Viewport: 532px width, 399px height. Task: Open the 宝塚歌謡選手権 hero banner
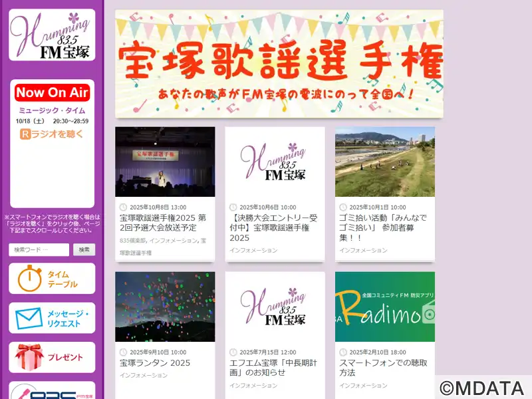pyautogui.click(x=279, y=64)
